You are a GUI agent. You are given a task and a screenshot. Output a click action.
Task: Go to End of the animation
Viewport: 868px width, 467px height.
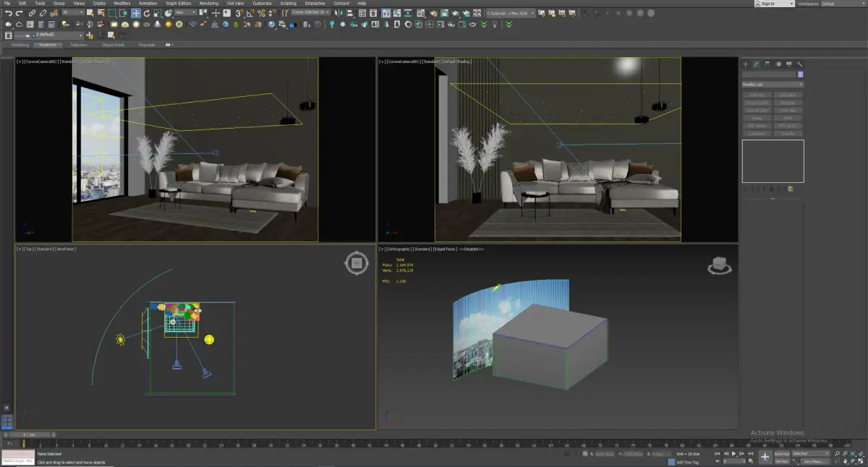pyautogui.click(x=750, y=453)
